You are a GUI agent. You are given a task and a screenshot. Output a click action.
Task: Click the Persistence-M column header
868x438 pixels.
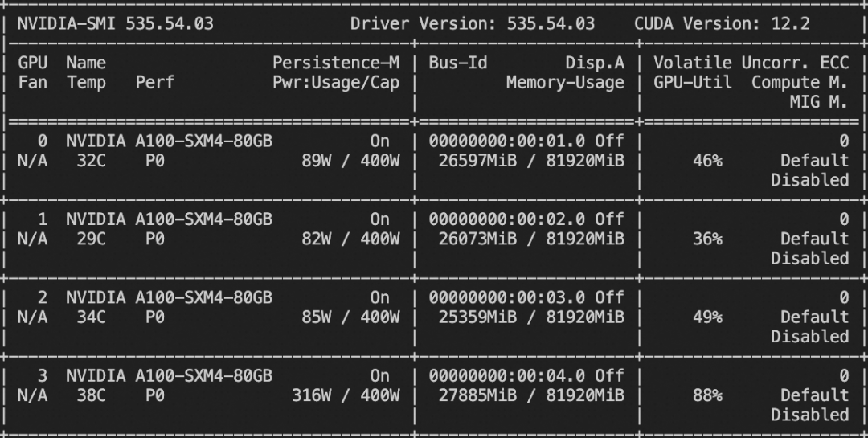[335, 63]
